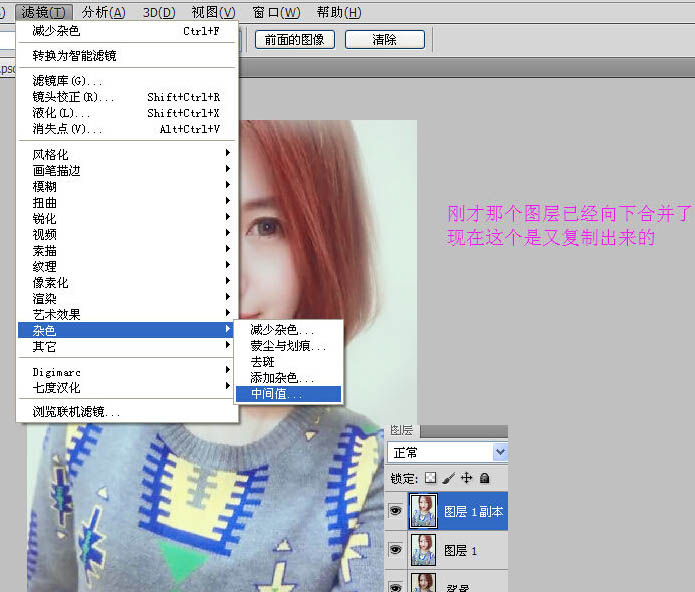Select 图层 1 layer thumbnail
This screenshot has height=592, width=695.
[x=424, y=549]
